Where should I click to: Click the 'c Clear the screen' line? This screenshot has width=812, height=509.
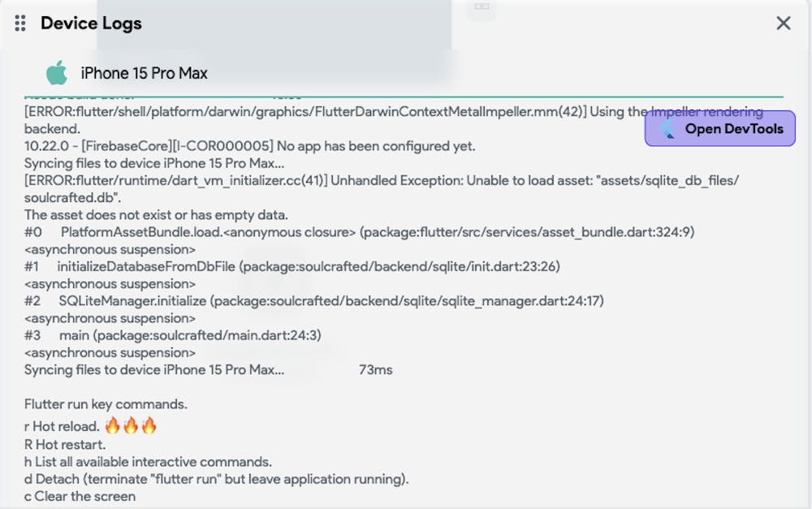(80, 496)
